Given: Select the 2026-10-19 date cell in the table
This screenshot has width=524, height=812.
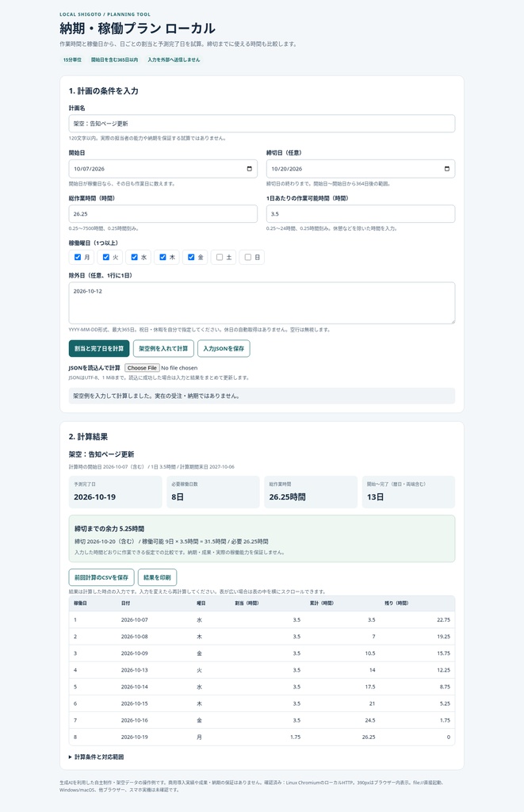Looking at the screenshot, I should pos(135,737).
